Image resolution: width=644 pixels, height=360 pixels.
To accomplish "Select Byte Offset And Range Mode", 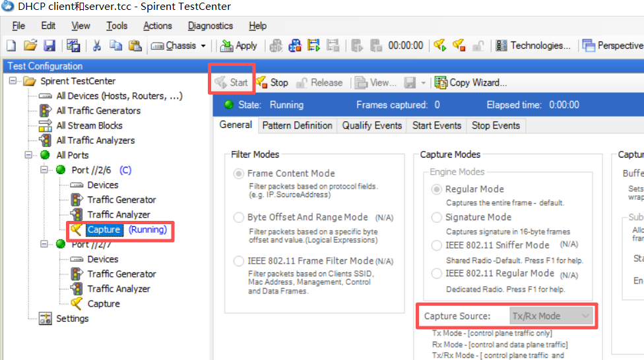I will [x=239, y=217].
